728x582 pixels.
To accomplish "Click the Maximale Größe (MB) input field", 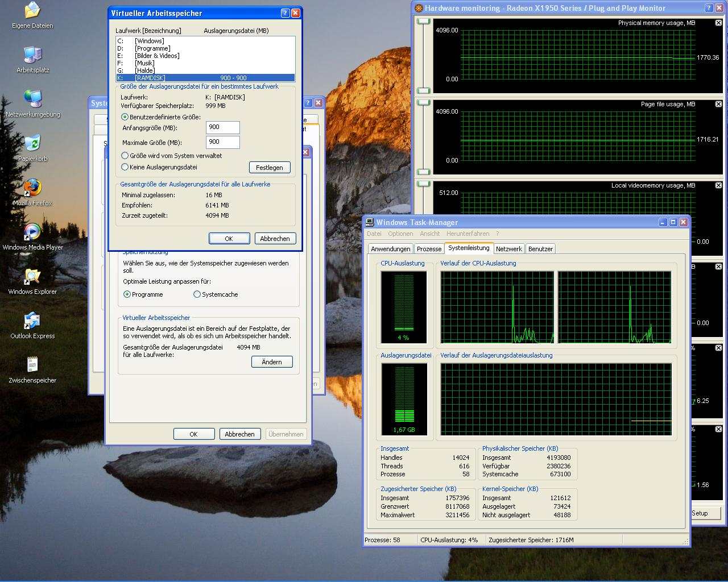I will coord(222,142).
